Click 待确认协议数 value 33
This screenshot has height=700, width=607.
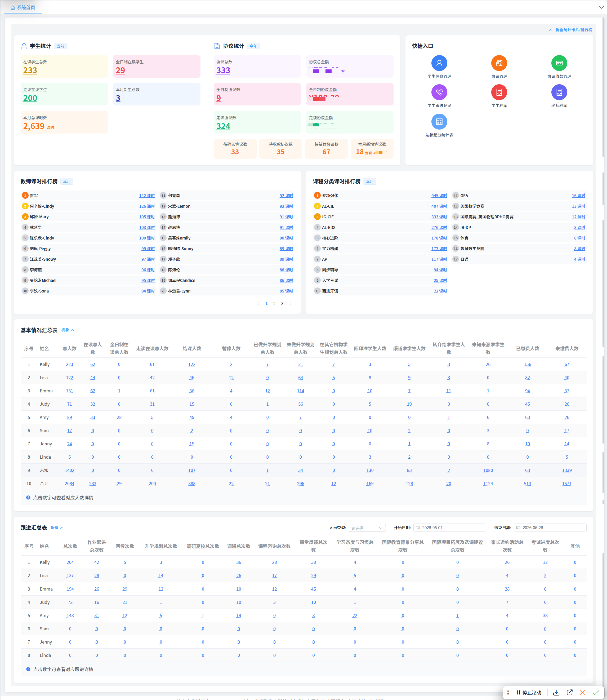pos(235,152)
